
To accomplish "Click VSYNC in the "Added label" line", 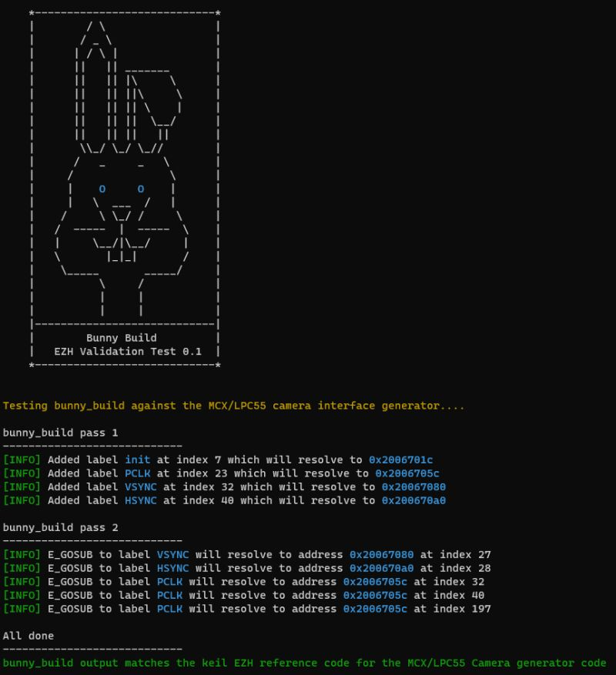I will 140,486.
